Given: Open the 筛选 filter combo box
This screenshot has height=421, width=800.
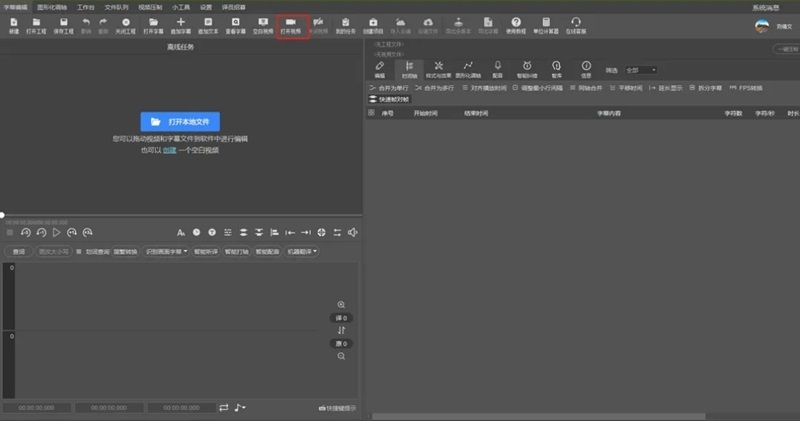Looking at the screenshot, I should coord(640,70).
